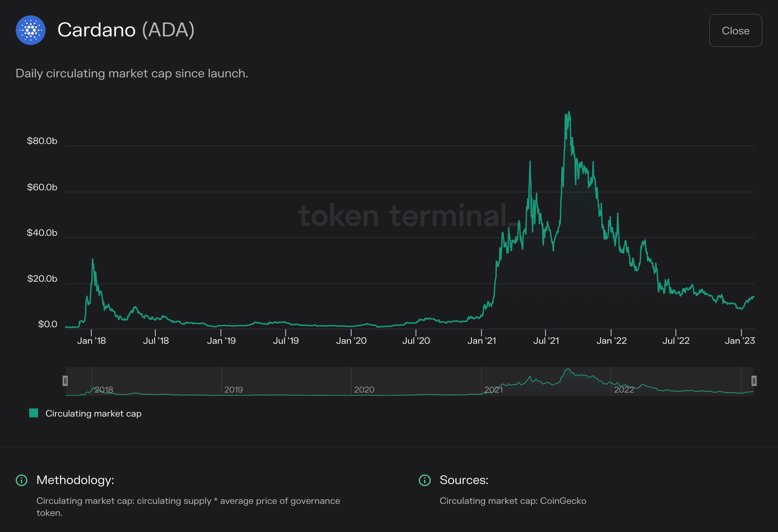Select the right range selector handle
This screenshot has height=532, width=778.
click(754, 381)
